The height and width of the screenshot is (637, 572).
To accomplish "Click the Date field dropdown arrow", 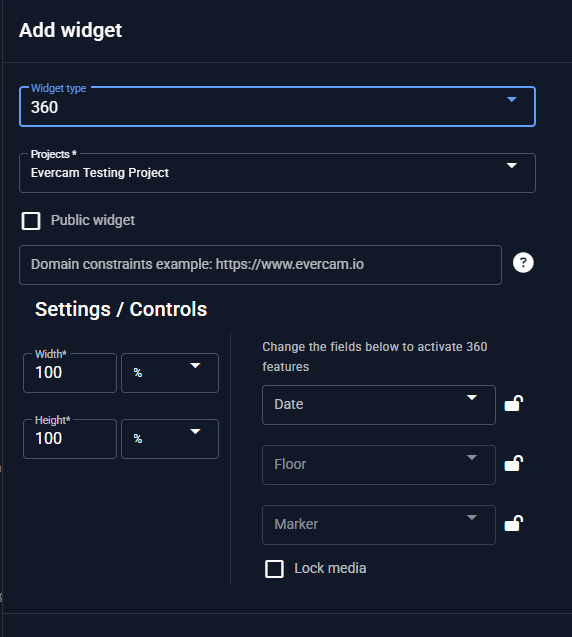I will tap(472, 398).
